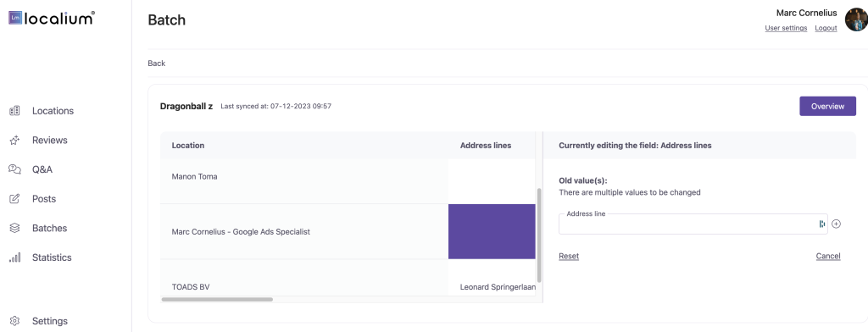Open the Locations menu item

53,111
